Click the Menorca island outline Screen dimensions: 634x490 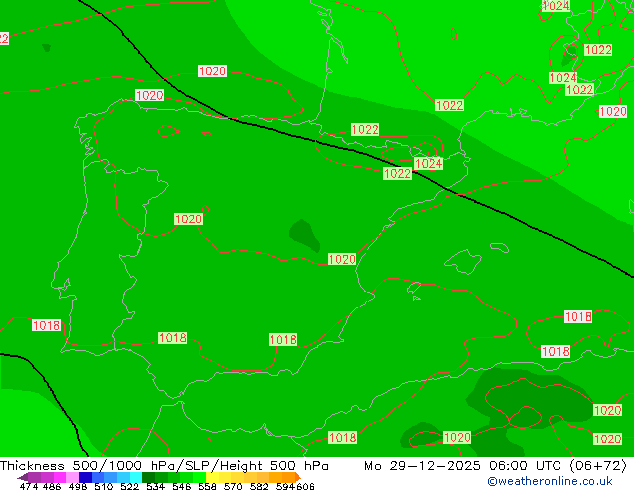tap(499, 247)
